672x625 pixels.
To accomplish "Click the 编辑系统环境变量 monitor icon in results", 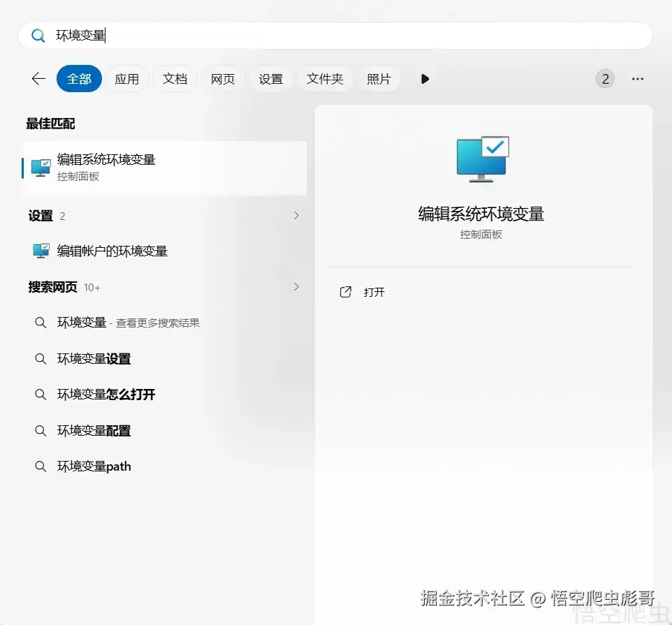I will click(41, 168).
